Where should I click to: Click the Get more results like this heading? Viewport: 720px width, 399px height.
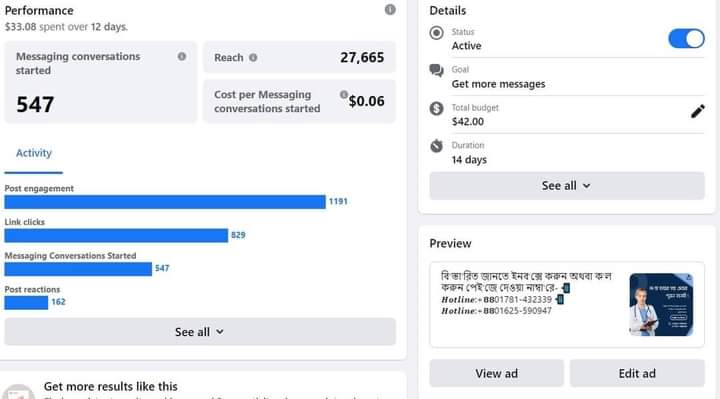coord(111,386)
